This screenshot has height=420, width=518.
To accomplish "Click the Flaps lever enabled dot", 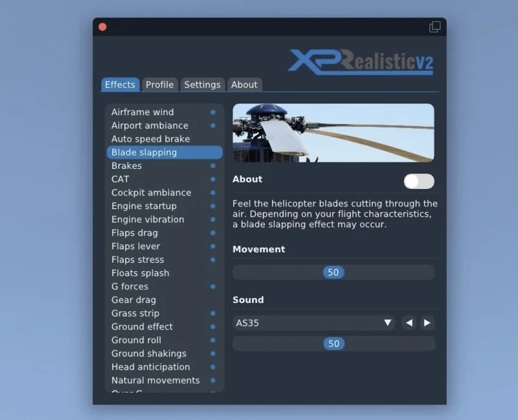I will [213, 247].
